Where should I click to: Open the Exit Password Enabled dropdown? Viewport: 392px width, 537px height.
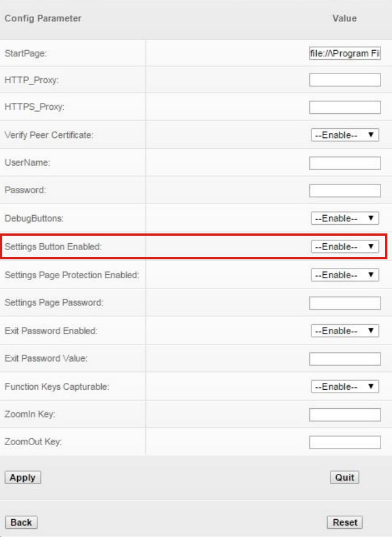click(x=345, y=331)
